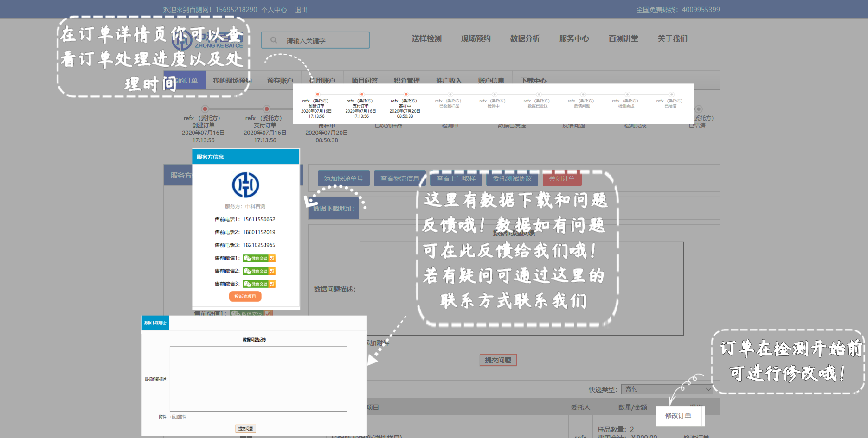
Task: Open the 送样检测 navigation menu
Action: 426,39
